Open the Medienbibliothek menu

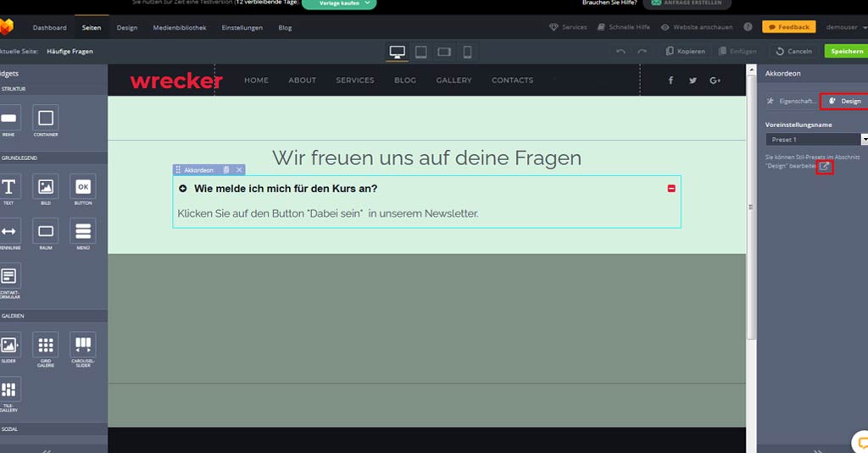pyautogui.click(x=179, y=27)
